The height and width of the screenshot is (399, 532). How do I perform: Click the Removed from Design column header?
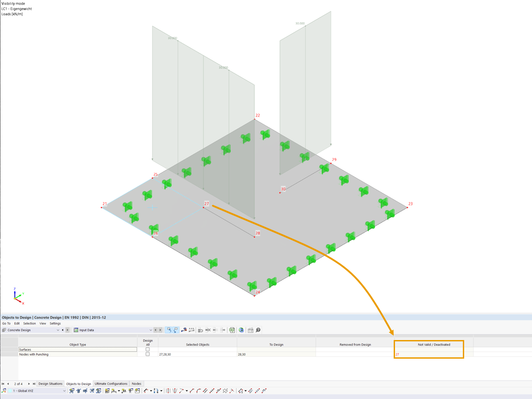(355, 344)
